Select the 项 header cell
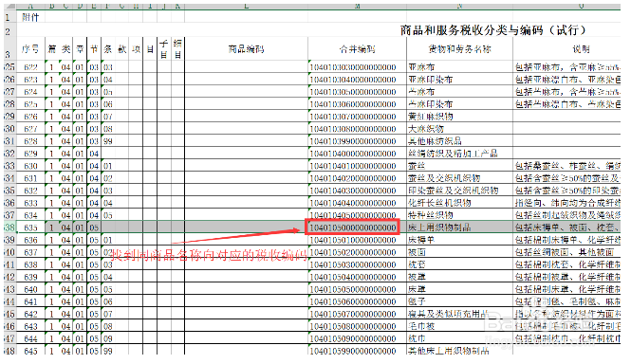Screen dimensions: 631x364 pyautogui.click(x=136, y=49)
